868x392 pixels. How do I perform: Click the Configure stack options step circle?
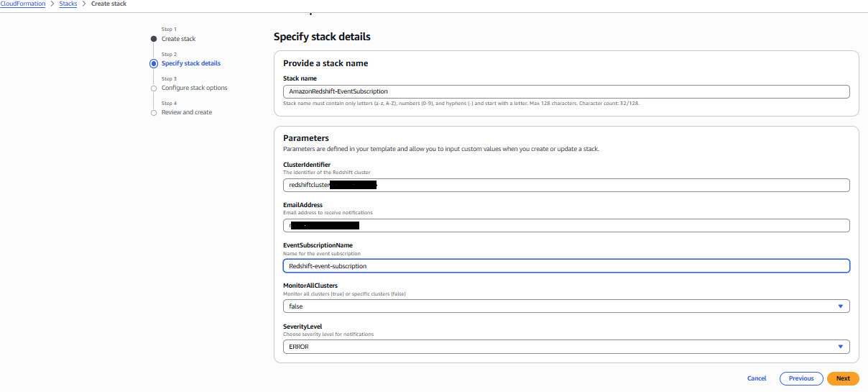154,88
